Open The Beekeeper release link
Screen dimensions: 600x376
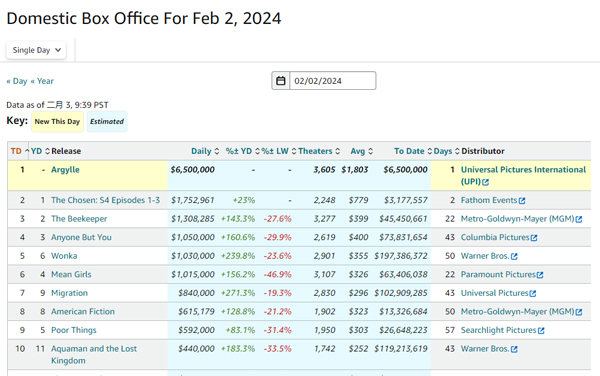tap(79, 219)
